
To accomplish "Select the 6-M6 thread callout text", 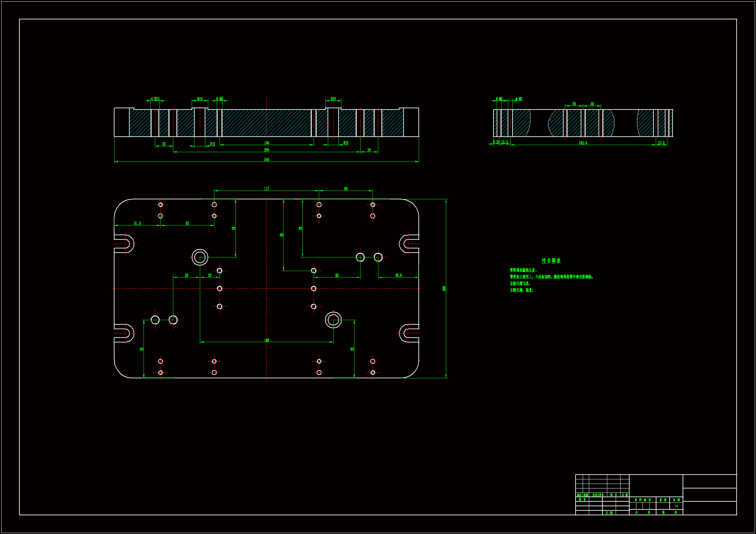I will click(x=219, y=99).
